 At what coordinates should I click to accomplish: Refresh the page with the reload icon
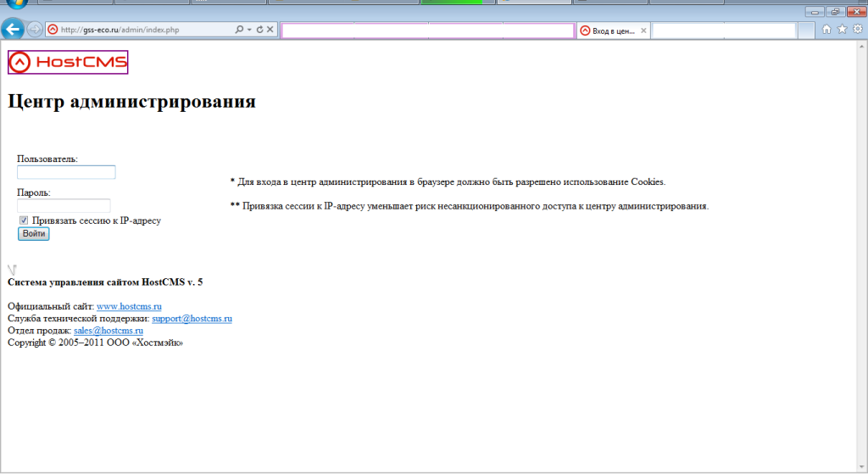(259, 30)
